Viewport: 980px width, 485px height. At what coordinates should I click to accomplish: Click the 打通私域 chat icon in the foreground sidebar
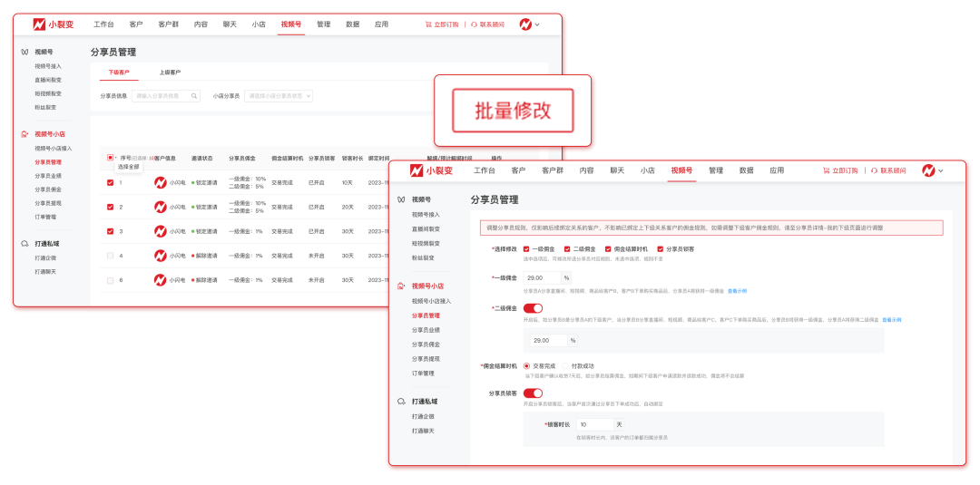[401, 401]
